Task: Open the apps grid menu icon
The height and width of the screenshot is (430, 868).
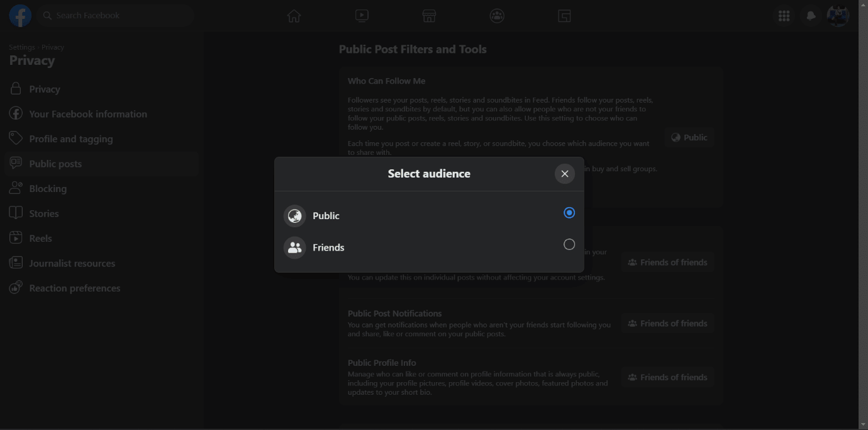Action: 784,16
